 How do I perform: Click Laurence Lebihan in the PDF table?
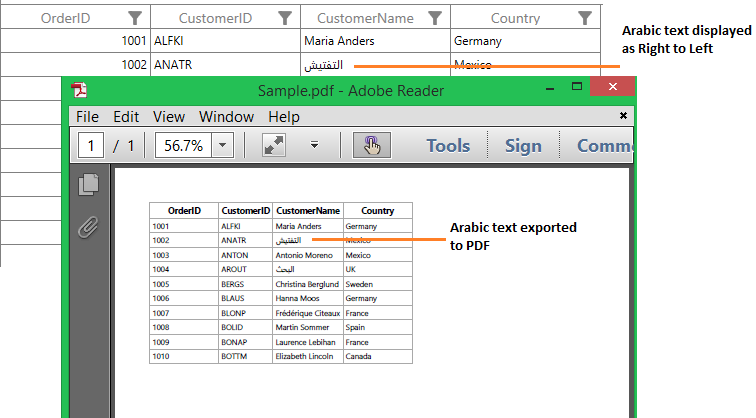click(x=305, y=342)
